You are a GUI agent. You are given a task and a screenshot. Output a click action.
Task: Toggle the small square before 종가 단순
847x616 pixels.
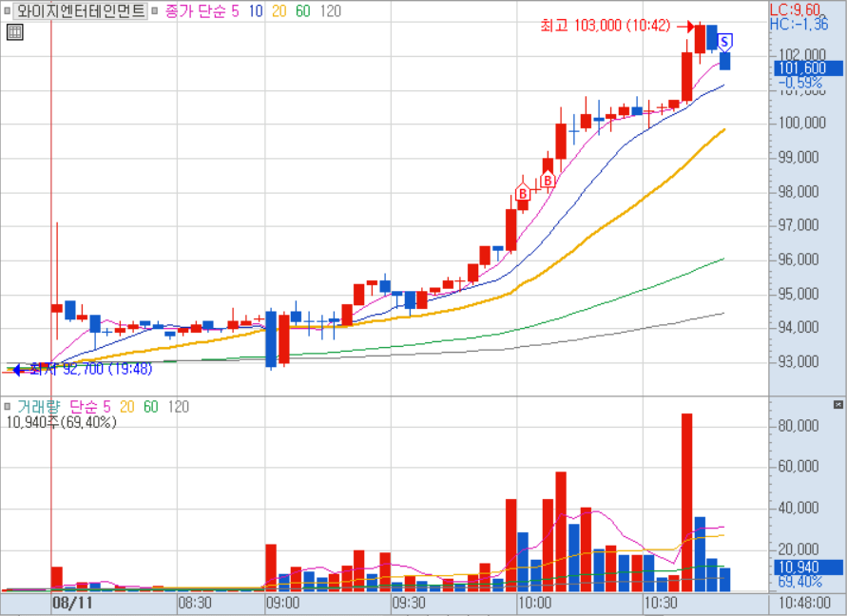click(156, 11)
